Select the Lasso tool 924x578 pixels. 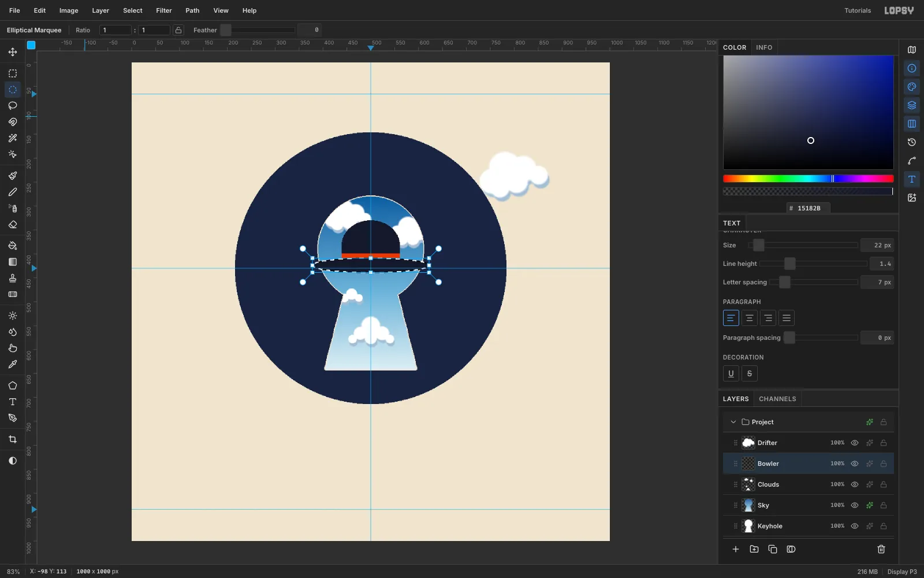click(13, 106)
